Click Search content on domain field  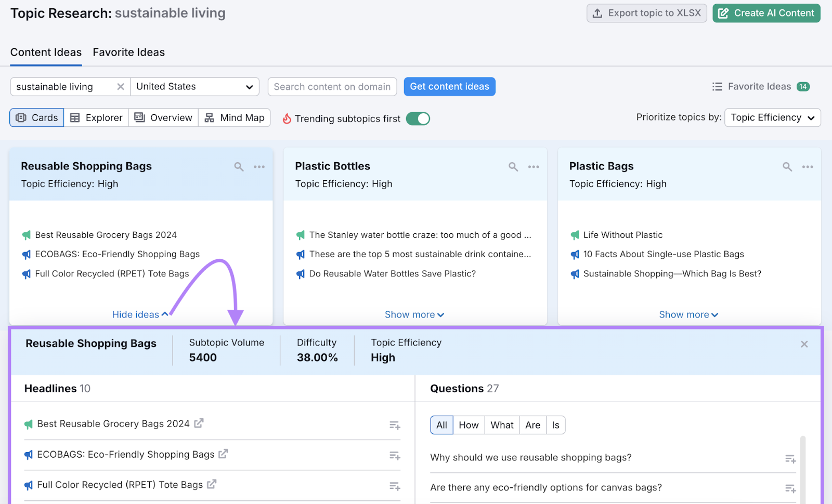point(332,87)
